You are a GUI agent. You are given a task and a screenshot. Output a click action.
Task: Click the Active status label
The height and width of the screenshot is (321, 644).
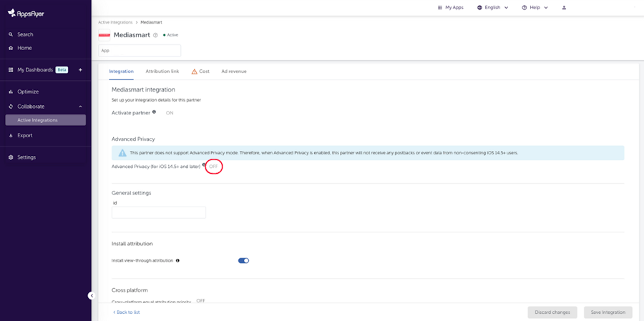pos(172,35)
